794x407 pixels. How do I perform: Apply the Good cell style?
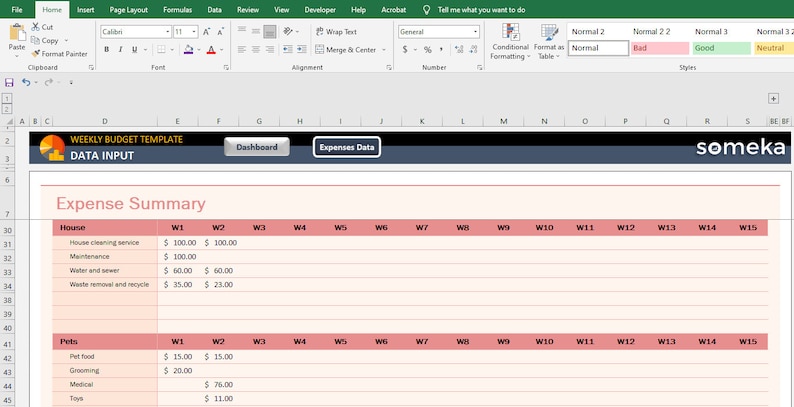coord(722,48)
